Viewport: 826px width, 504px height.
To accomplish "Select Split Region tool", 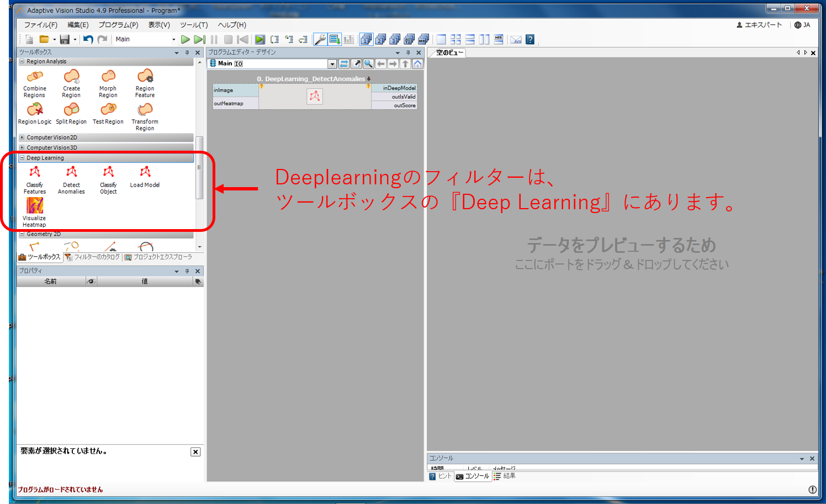I will coord(71,114).
